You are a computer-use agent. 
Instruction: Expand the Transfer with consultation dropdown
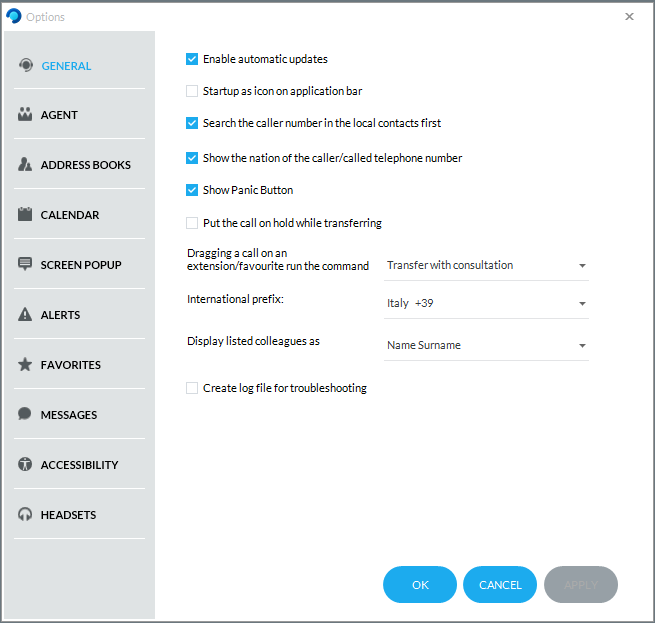[486, 266]
